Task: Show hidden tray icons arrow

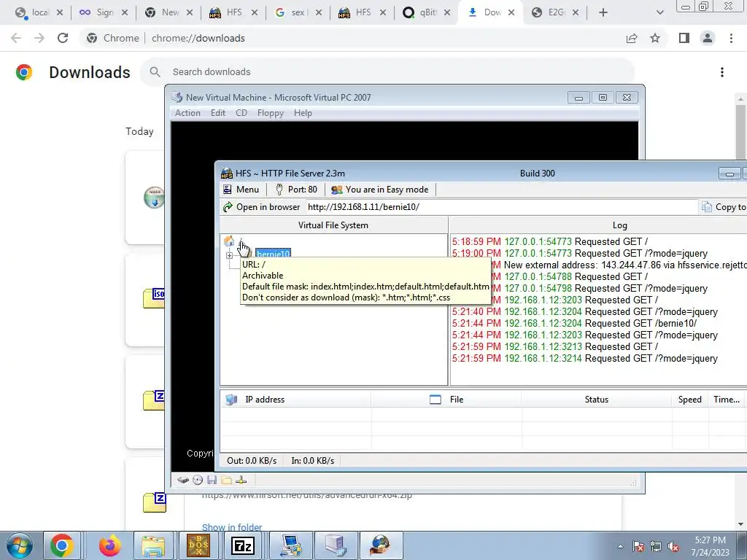Action: pos(620,546)
